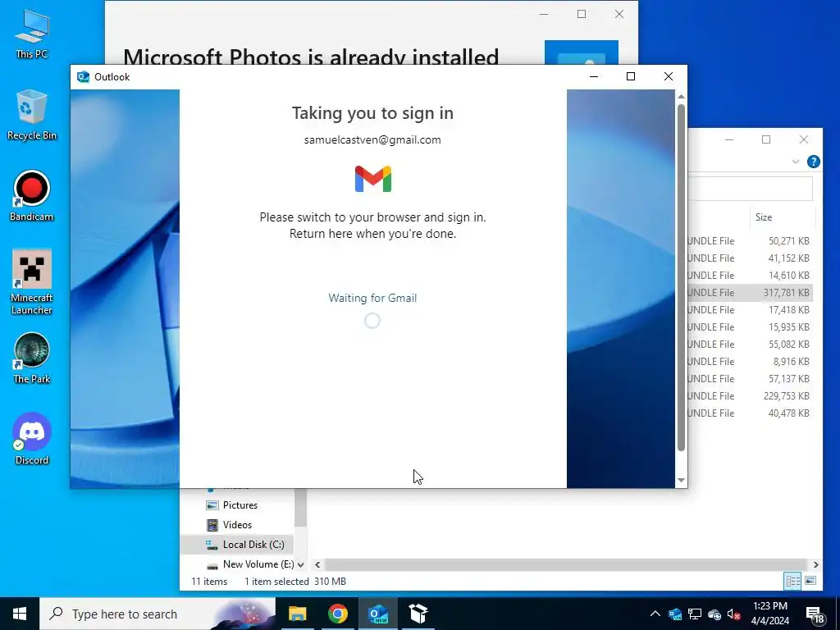Viewport: 840px width, 630px height.
Task: Sort files by Size column header
Action: click(x=764, y=217)
